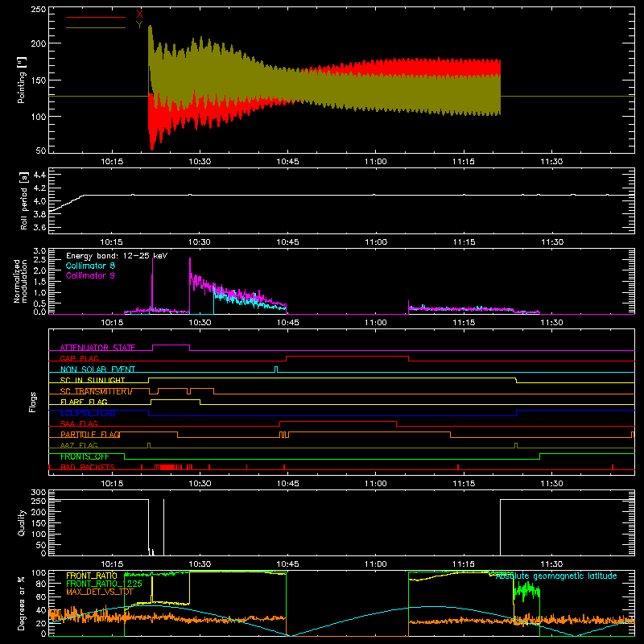Viewport: 644px width, 644px height.
Task: Select the red X legend label
Action: pyautogui.click(x=139, y=14)
